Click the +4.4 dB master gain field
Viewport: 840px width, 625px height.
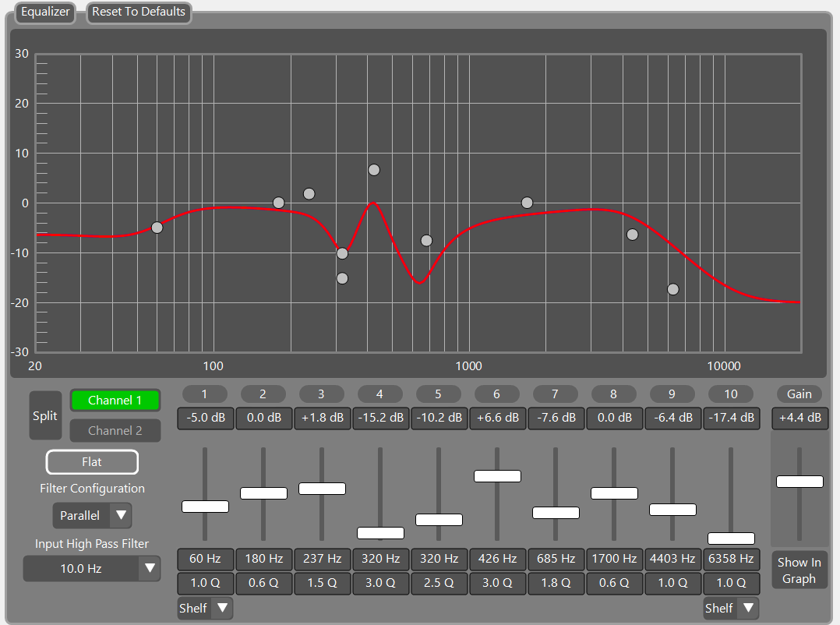coord(799,418)
